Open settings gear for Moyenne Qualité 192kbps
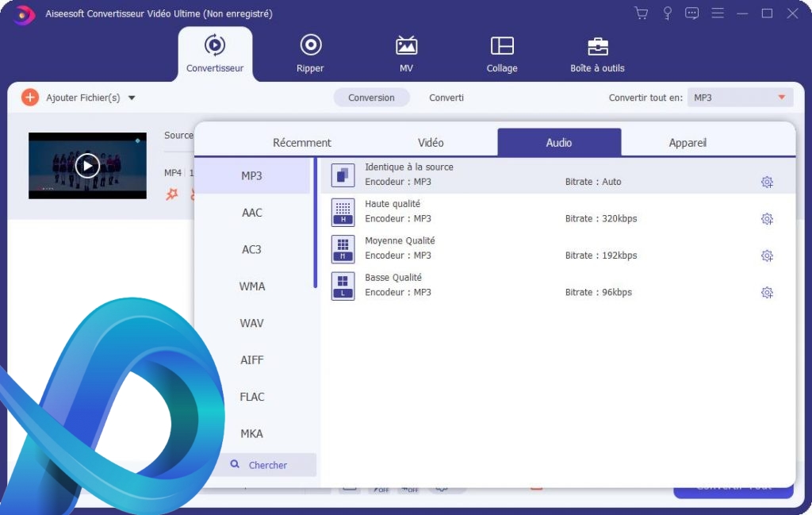The height and width of the screenshot is (515, 812). 767,256
